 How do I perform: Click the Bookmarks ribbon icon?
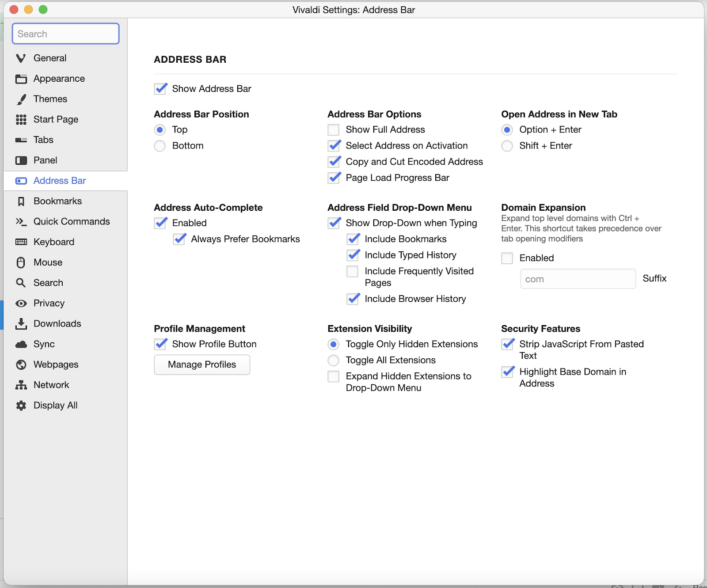[x=21, y=201]
